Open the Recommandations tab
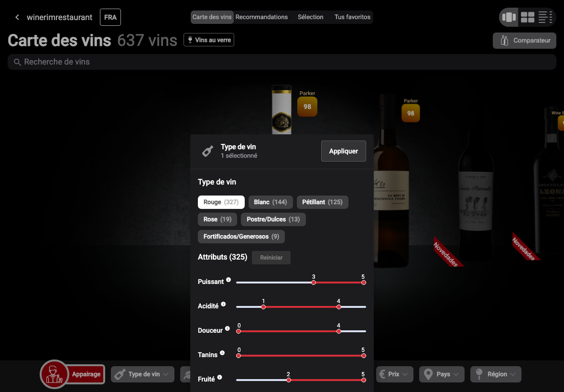The width and height of the screenshot is (564, 392). click(x=261, y=17)
